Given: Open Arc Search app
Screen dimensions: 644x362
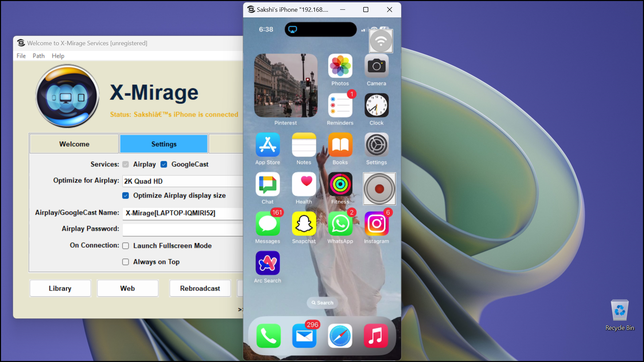Looking at the screenshot, I should (x=268, y=263).
